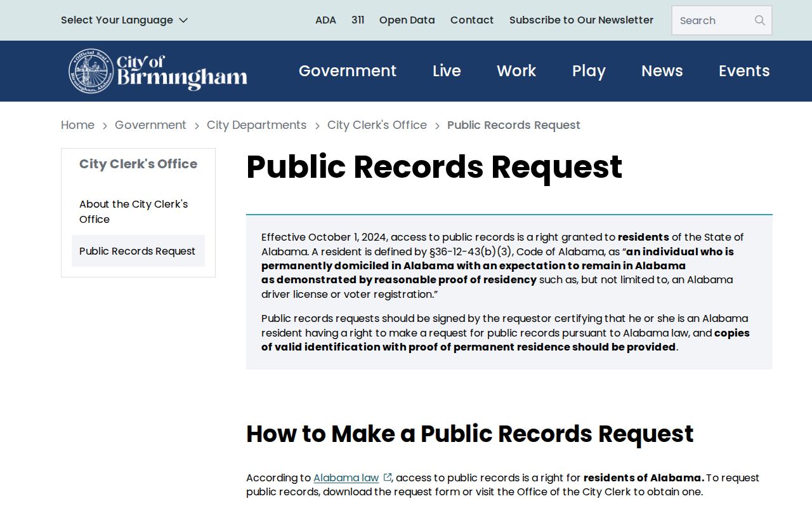The height and width of the screenshot is (508, 812).
Task: Click Subscribe to Our Newsletter
Action: coord(581,20)
